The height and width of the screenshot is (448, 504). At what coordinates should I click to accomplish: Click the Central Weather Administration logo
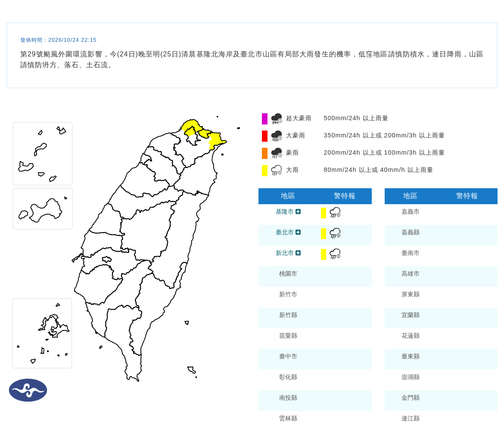click(28, 390)
